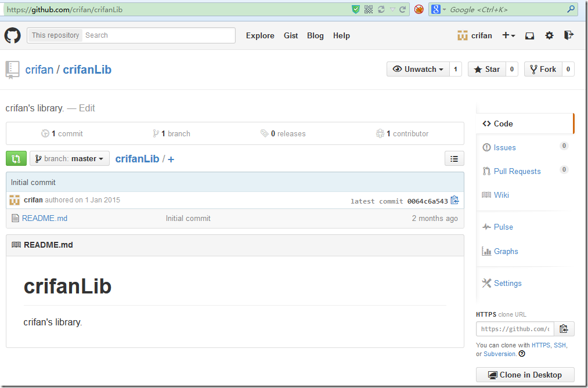Open Explore in the top navigation
Screen dimensions: 588x388
[x=260, y=35]
